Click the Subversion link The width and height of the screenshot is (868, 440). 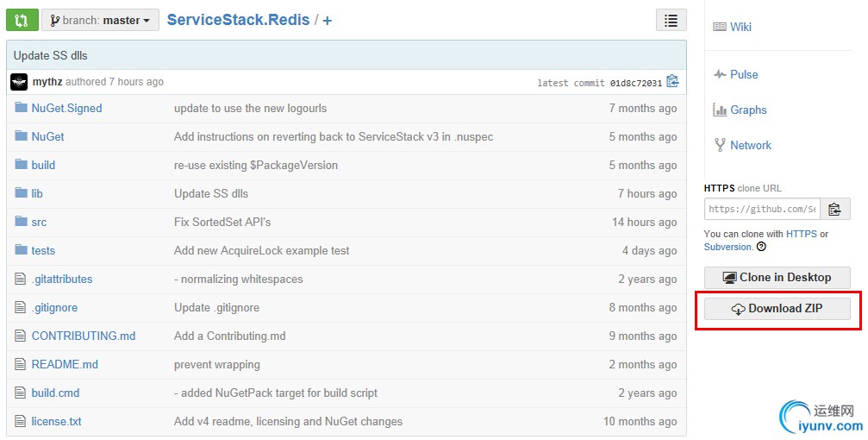pos(728,247)
